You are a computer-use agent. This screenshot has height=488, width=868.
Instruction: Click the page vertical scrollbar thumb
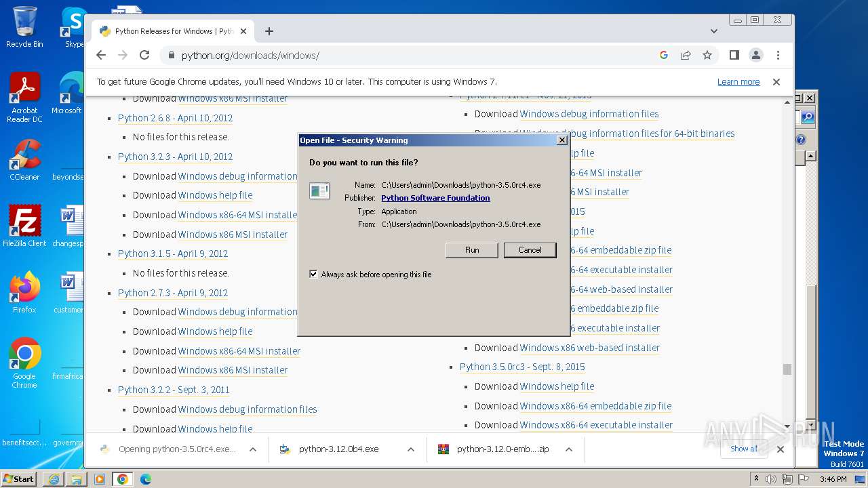(x=787, y=369)
